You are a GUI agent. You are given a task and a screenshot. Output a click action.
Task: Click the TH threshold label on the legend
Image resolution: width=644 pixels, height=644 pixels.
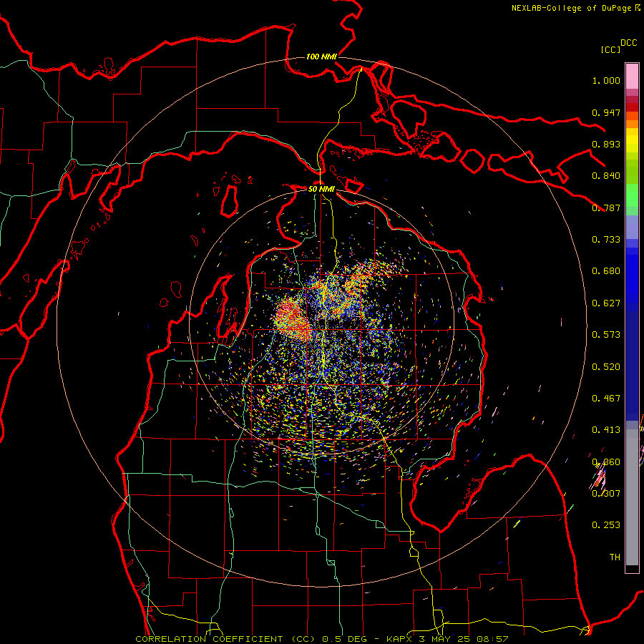point(615,557)
